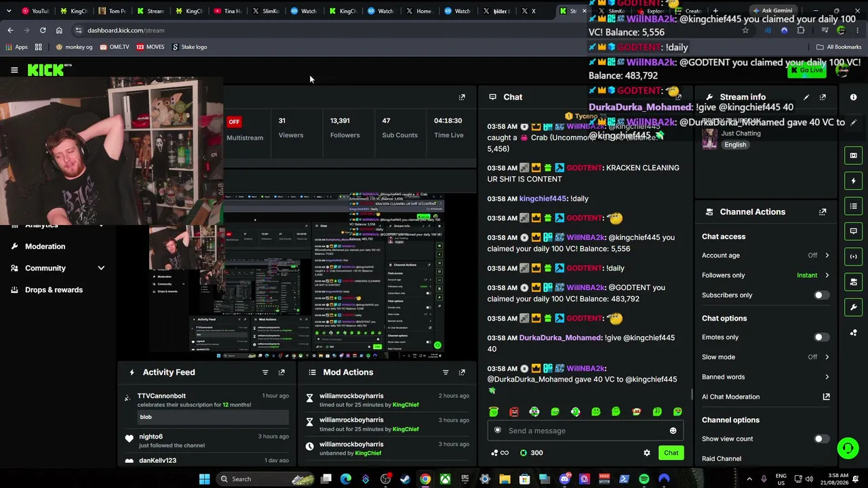Open the MOVES bookmark
The image size is (868, 488).
(150, 47)
